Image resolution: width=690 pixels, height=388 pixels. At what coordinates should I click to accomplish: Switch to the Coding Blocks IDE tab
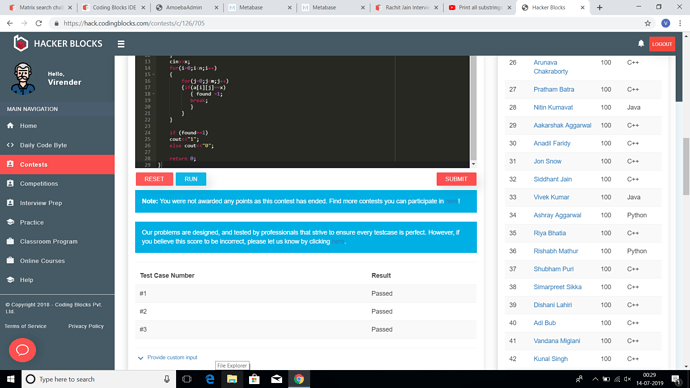coord(114,7)
